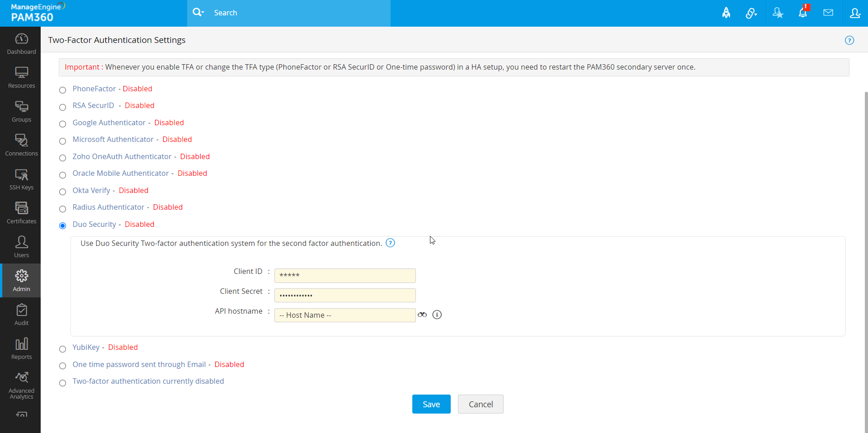Click the PhoneFactor label link
The width and height of the screenshot is (868, 433).
pos(94,89)
